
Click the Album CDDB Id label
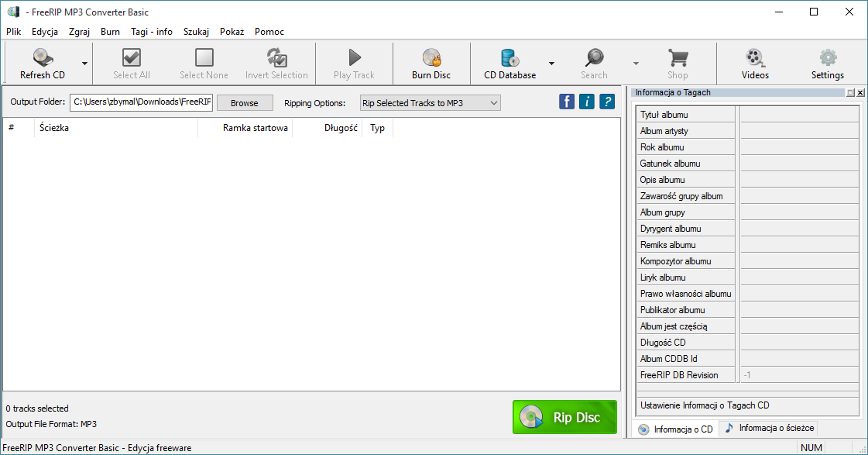tap(669, 359)
